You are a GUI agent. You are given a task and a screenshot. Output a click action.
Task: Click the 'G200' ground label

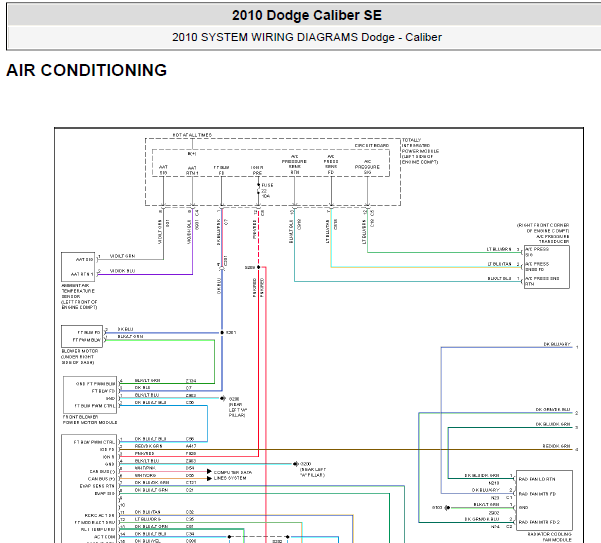click(x=305, y=464)
